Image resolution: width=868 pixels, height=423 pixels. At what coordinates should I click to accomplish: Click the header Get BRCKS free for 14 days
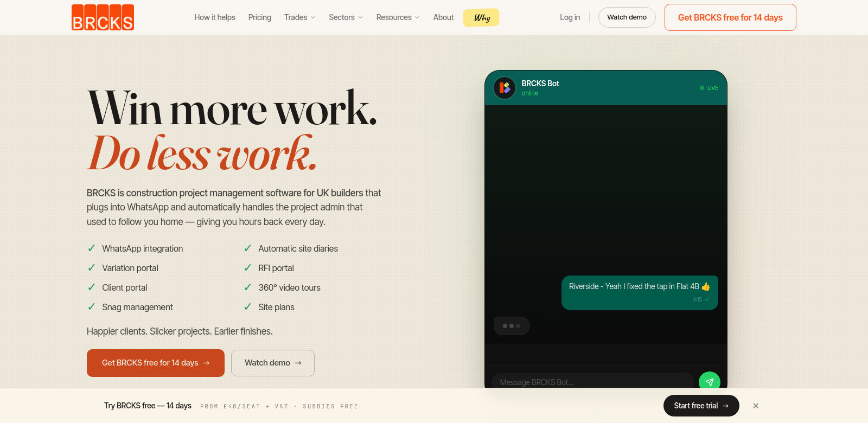(730, 17)
